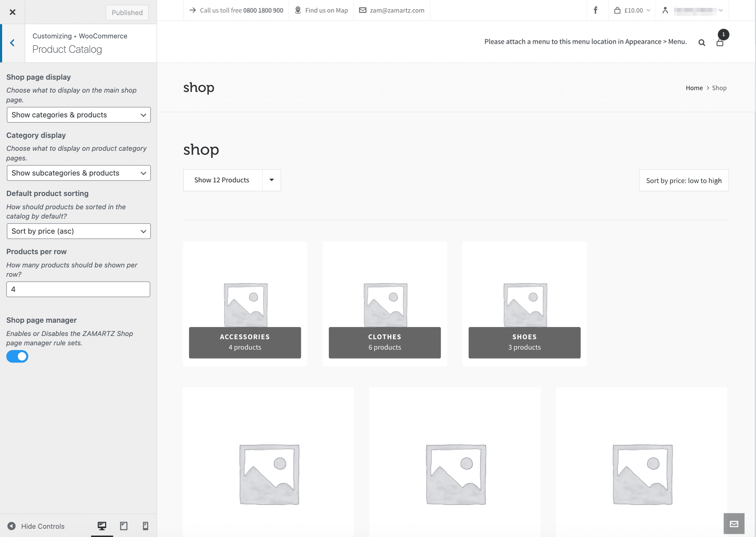Open the Shop page display dropdown
756x537 pixels.
point(79,115)
